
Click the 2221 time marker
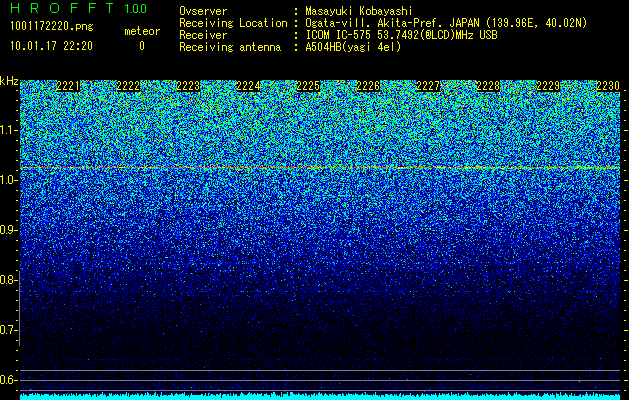click(x=68, y=86)
